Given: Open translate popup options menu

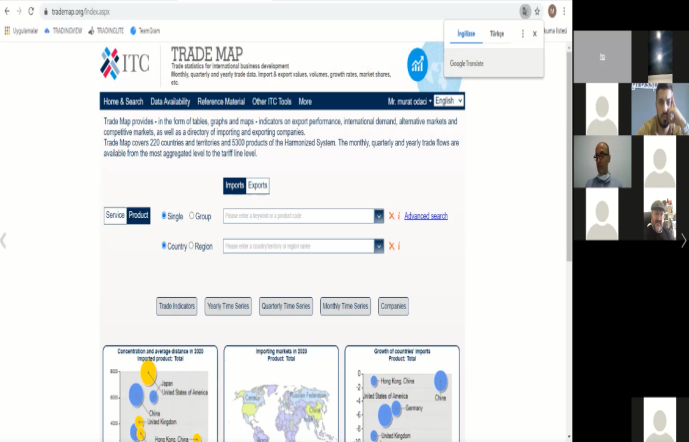Looking at the screenshot, I should click(x=522, y=34).
